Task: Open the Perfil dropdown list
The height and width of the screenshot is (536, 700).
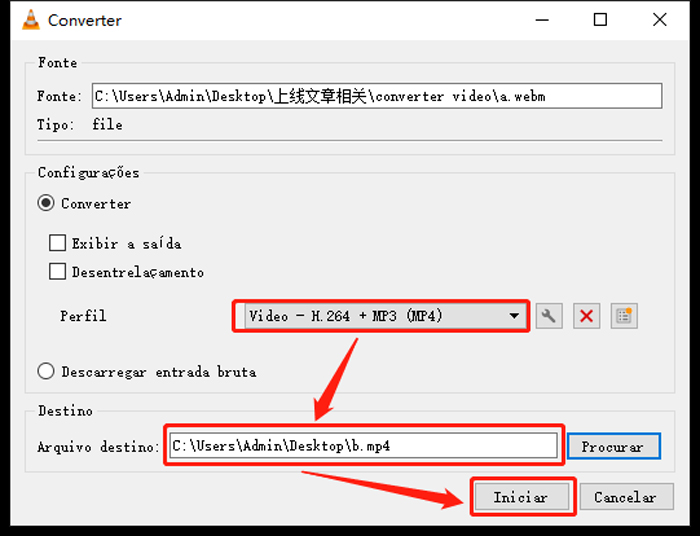Action: tap(386, 316)
